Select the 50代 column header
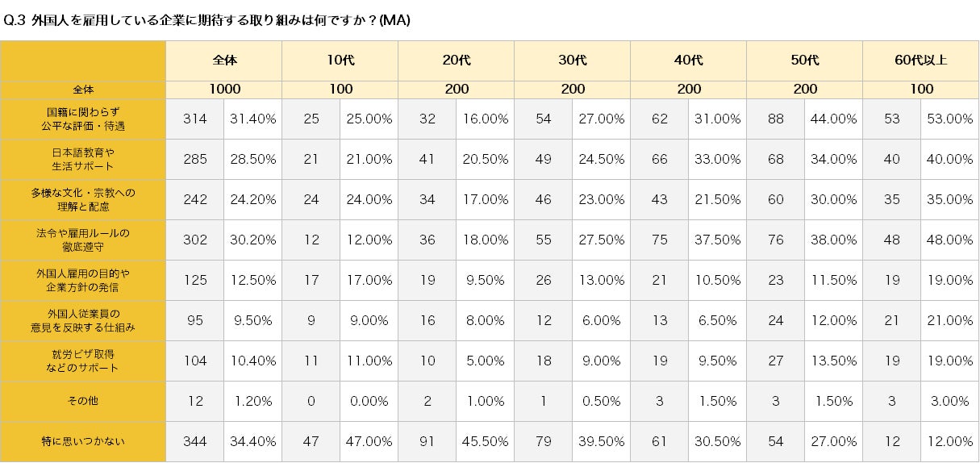This screenshot has width=980, height=463. (804, 60)
